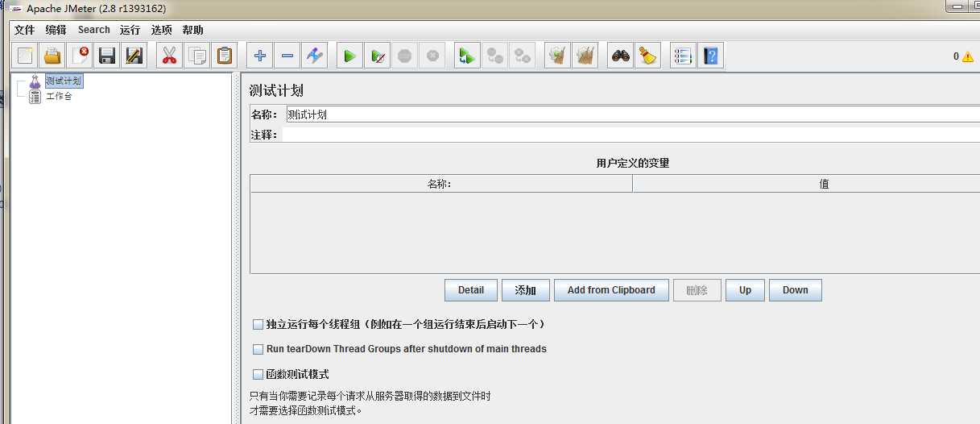
Task: Click the 测试计划 panel heading
Action: pyautogui.click(x=276, y=90)
